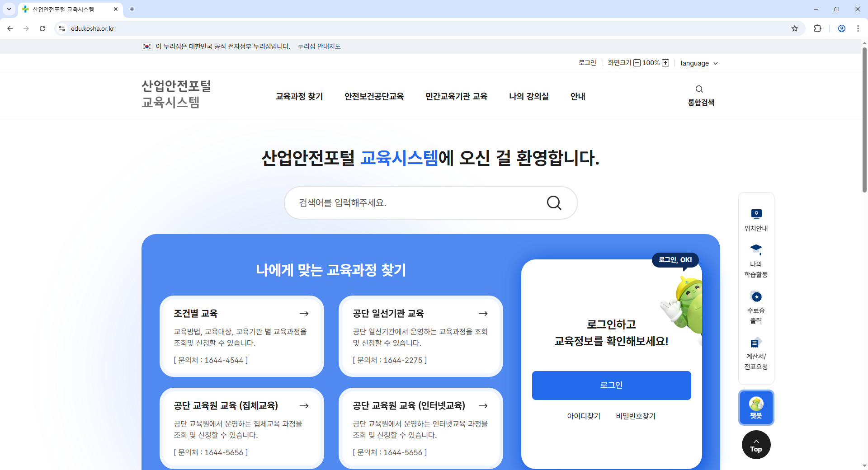
Task: Click the 문의처 : 1644-2275 text
Action: point(390,360)
